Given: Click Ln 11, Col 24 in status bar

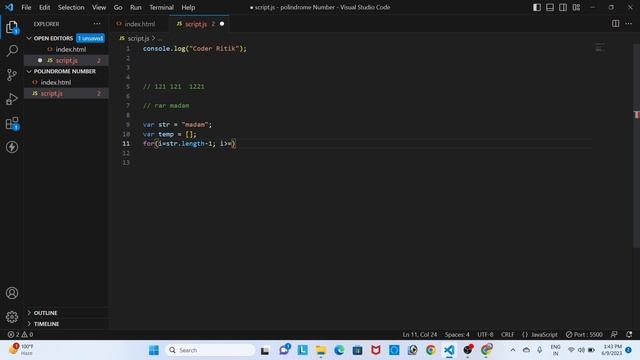Looking at the screenshot, I should [x=420, y=334].
